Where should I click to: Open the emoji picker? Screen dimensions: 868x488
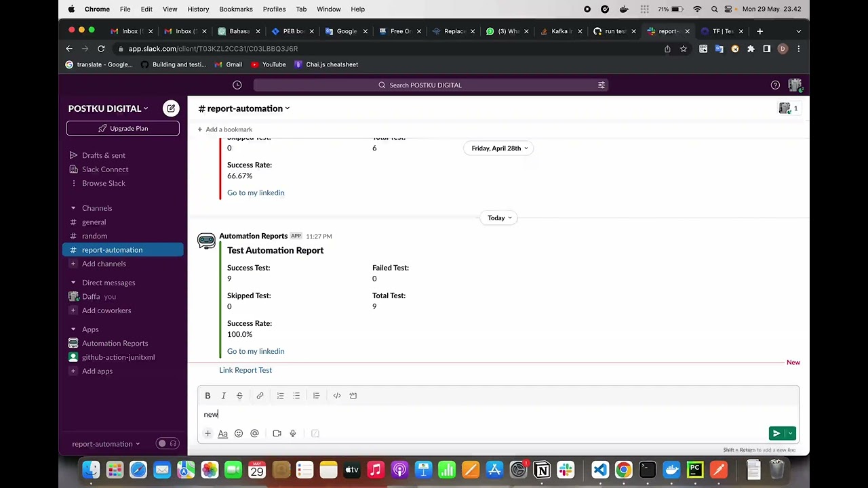239,434
